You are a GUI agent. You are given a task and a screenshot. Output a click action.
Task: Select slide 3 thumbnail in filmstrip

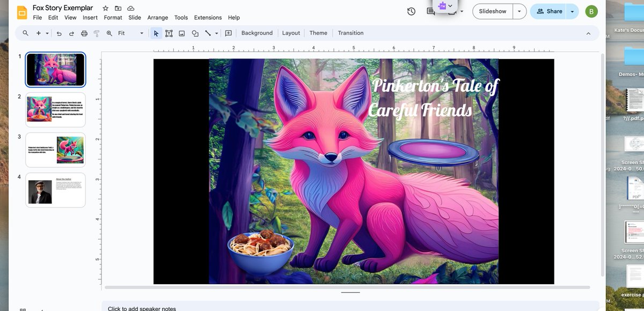(55, 150)
